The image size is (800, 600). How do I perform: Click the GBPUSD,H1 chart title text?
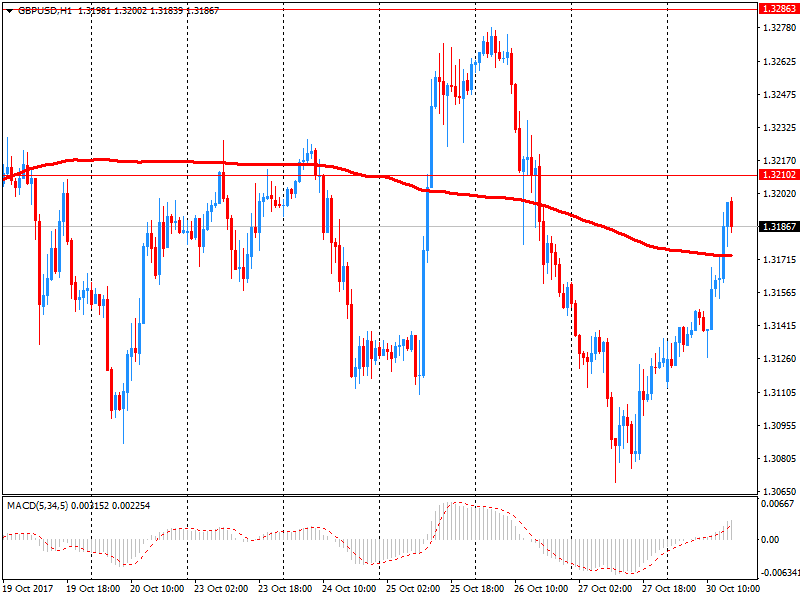(x=45, y=11)
